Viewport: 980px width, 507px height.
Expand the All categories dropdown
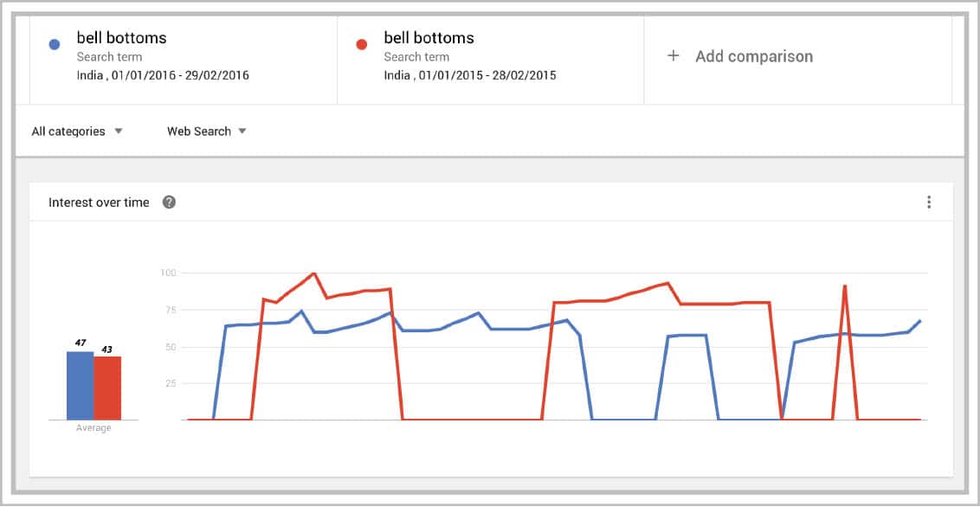[77, 132]
